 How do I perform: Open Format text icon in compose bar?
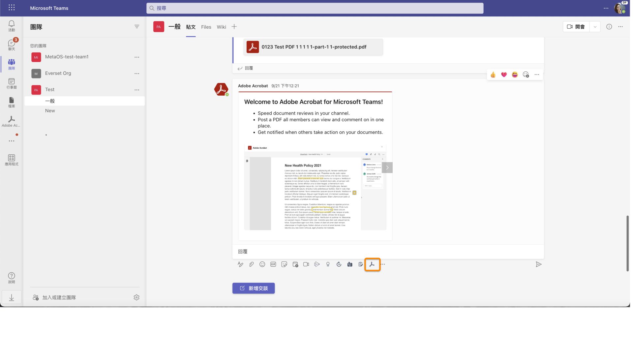click(x=240, y=264)
